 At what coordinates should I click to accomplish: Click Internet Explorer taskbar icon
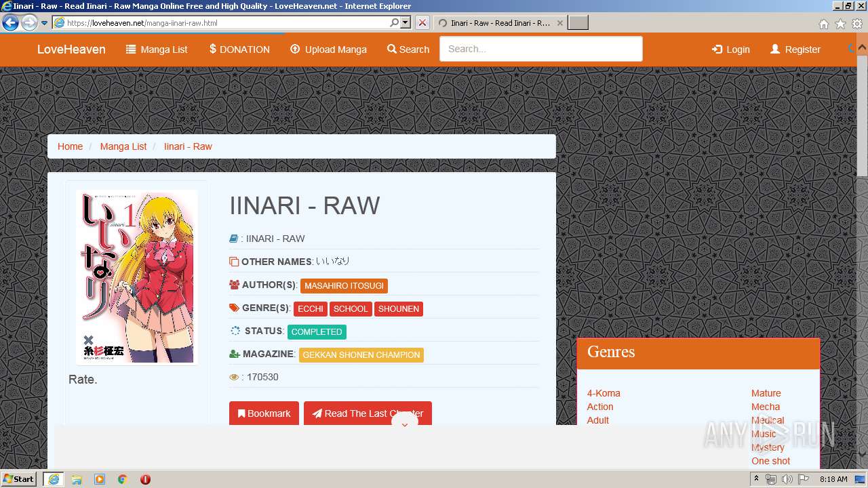point(53,479)
